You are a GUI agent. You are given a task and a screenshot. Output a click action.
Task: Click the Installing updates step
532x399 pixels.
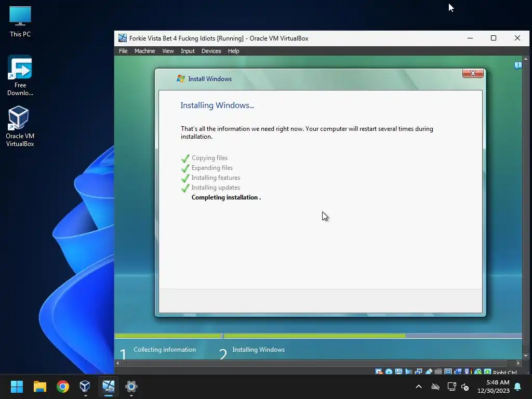(216, 187)
